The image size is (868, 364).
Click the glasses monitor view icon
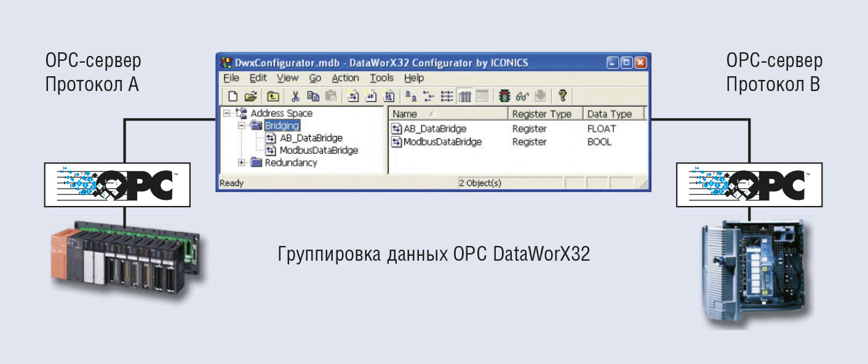click(x=522, y=95)
